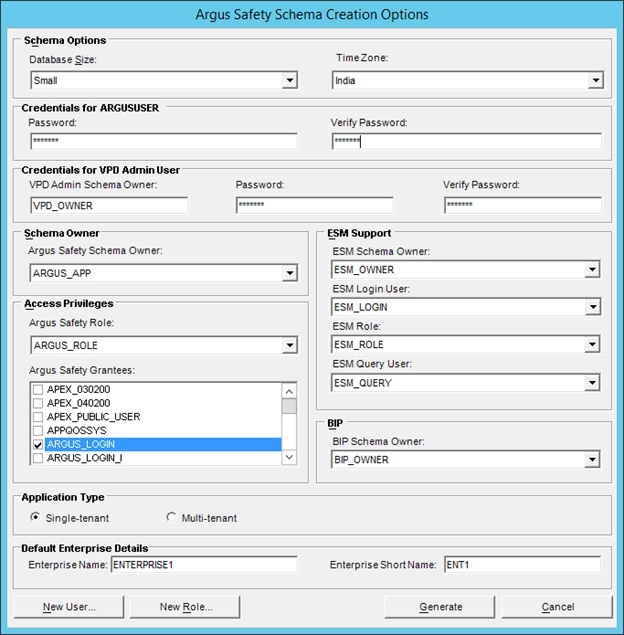624x635 pixels.
Task: Click the BIP_OWNER value
Action: 361,460
